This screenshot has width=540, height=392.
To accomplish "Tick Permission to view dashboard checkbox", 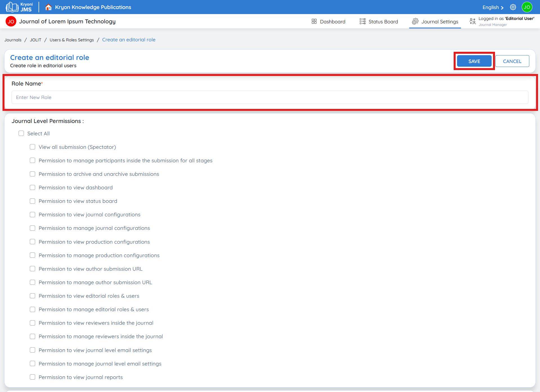I will point(33,187).
